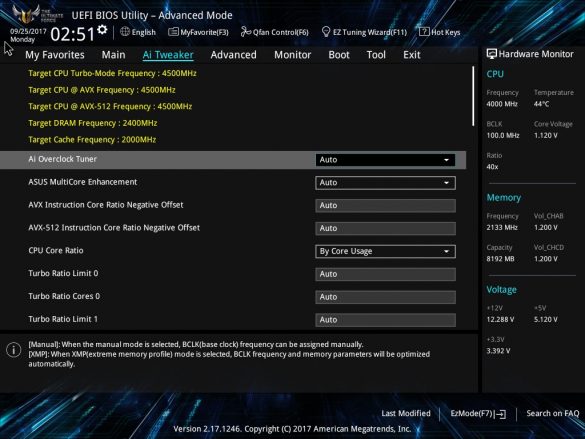
Task: Open Qfan Control fan icon
Action: coord(245,32)
